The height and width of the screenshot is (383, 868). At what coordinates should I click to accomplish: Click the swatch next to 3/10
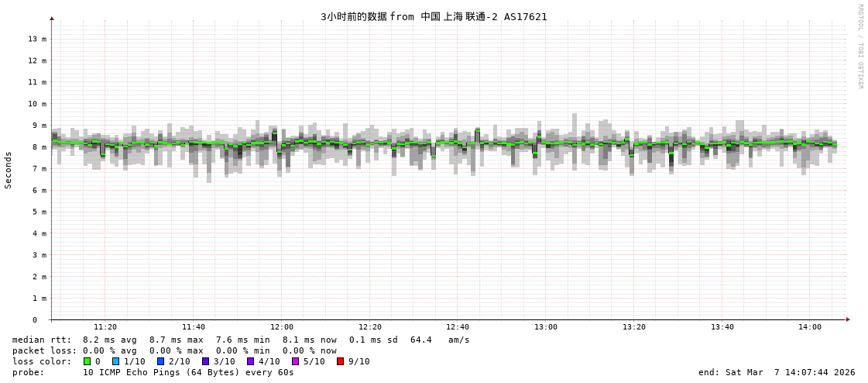205,361
